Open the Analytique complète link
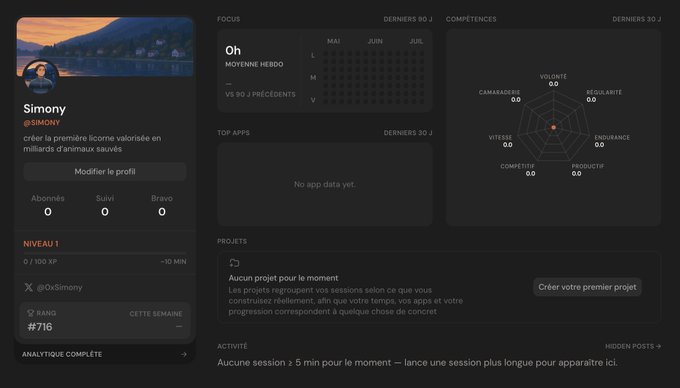 point(62,354)
